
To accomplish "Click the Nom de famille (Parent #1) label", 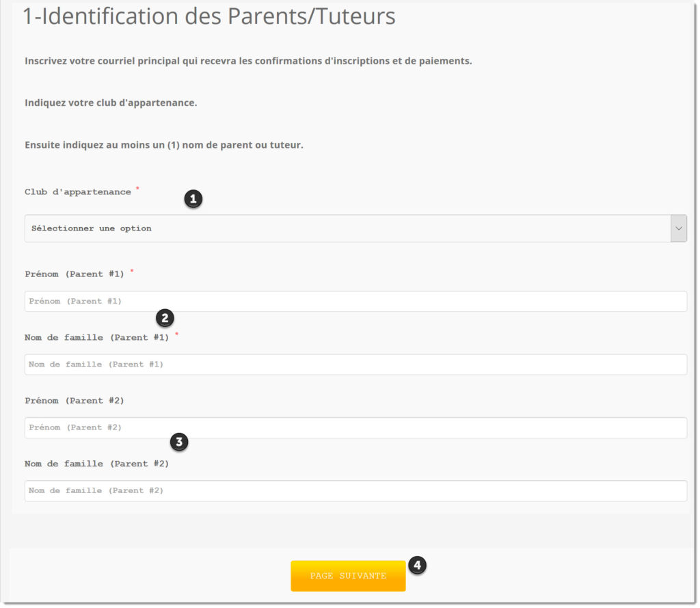I will pos(96,337).
